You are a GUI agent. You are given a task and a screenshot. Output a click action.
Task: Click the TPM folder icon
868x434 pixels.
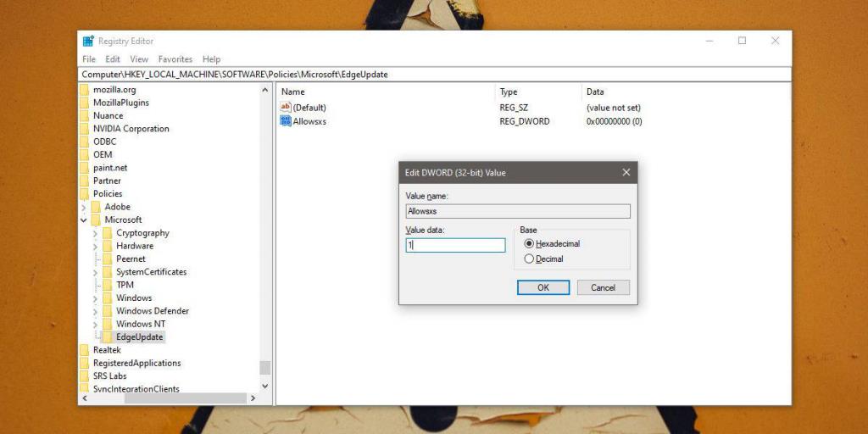[x=108, y=285]
